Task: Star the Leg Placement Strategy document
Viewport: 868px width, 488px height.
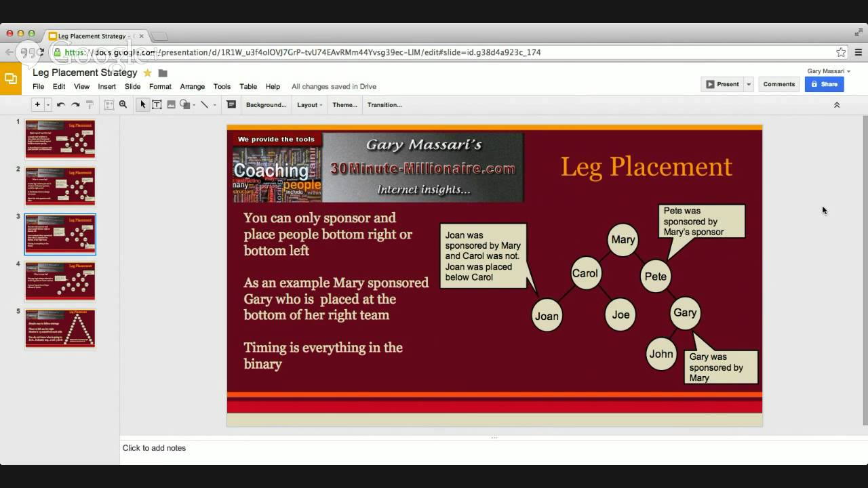Action: click(147, 73)
